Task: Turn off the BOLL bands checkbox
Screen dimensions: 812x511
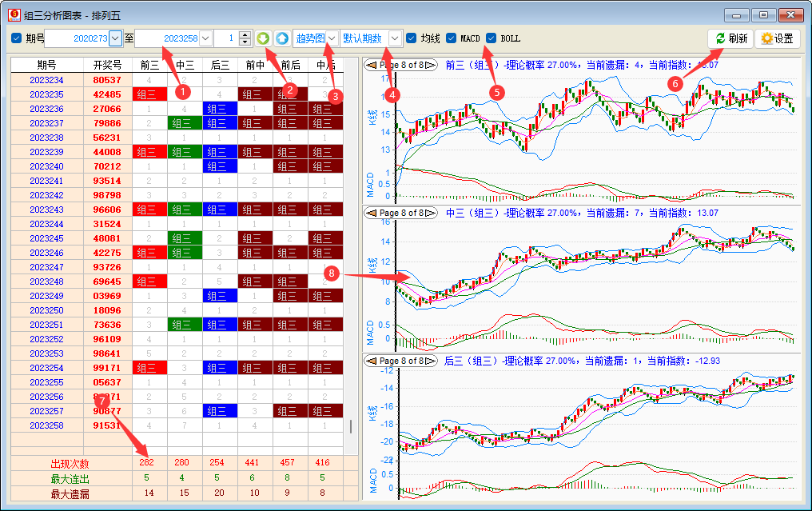Action: click(492, 38)
